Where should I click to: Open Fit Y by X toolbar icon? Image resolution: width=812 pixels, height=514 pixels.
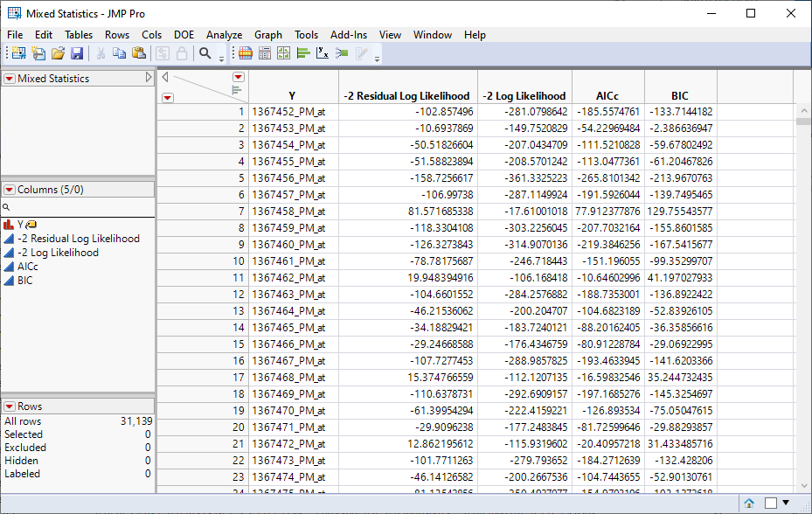click(323, 53)
